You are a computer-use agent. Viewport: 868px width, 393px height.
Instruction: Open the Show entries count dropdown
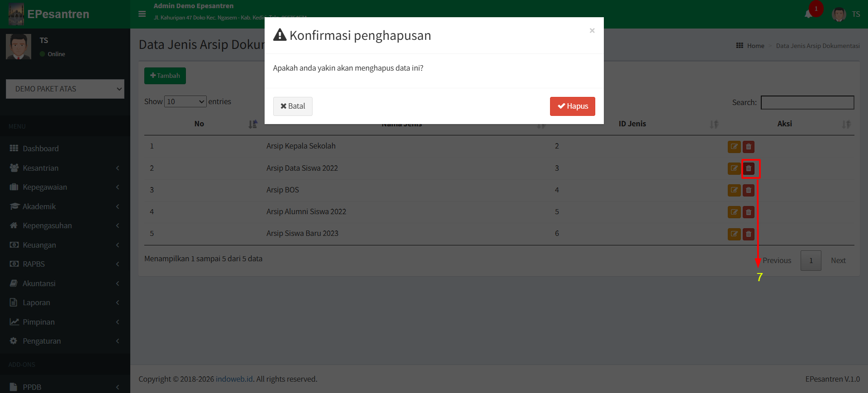pyautogui.click(x=185, y=102)
